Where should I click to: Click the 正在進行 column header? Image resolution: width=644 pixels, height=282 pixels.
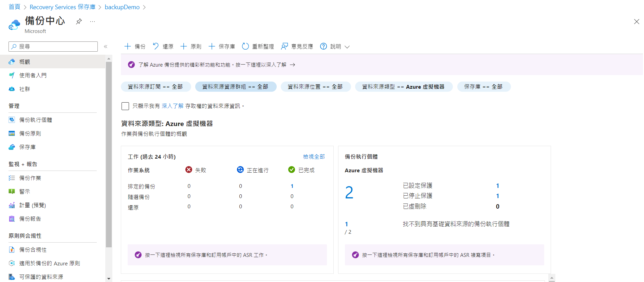click(x=253, y=170)
